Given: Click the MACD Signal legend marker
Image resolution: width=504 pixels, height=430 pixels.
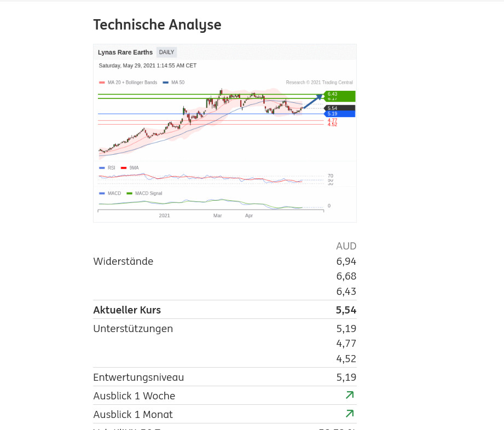Looking at the screenshot, I should pyautogui.click(x=130, y=193).
